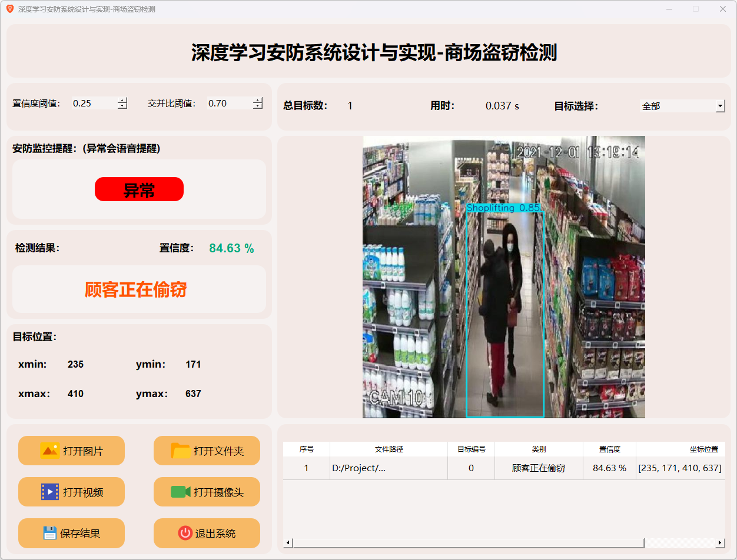
Task: Decrease the IoU threshold with down arrow
Action: 257,106
